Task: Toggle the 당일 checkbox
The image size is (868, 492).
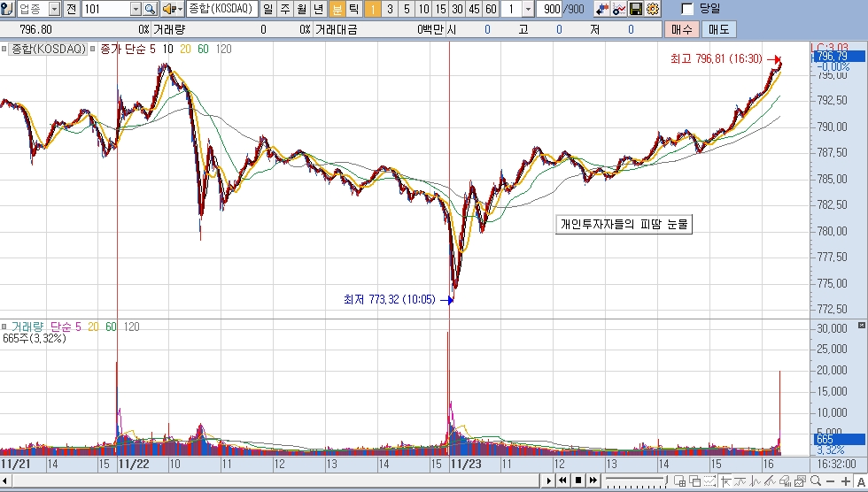Action: tap(687, 9)
